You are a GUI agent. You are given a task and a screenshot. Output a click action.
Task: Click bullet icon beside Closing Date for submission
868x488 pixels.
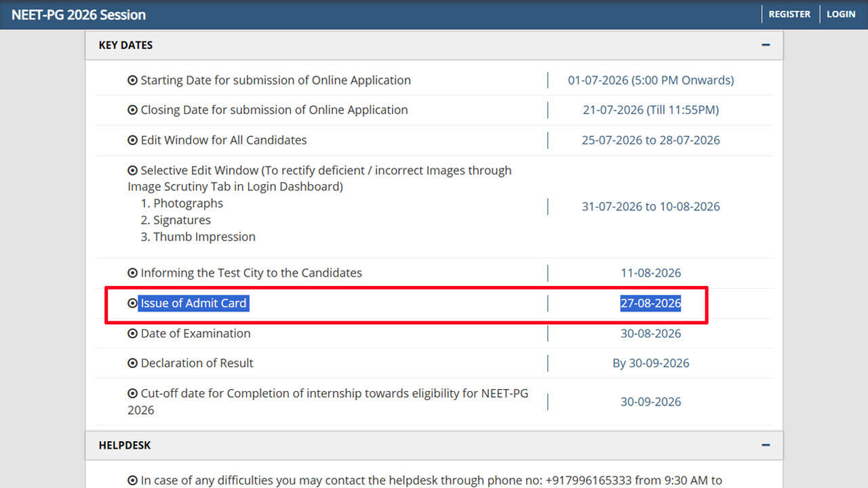click(x=132, y=110)
